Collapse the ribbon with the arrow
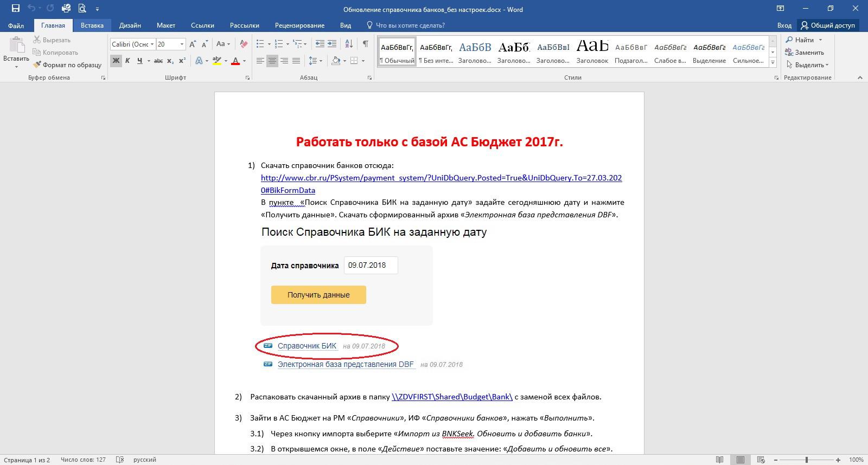This screenshot has height=465, width=868. coord(860,77)
